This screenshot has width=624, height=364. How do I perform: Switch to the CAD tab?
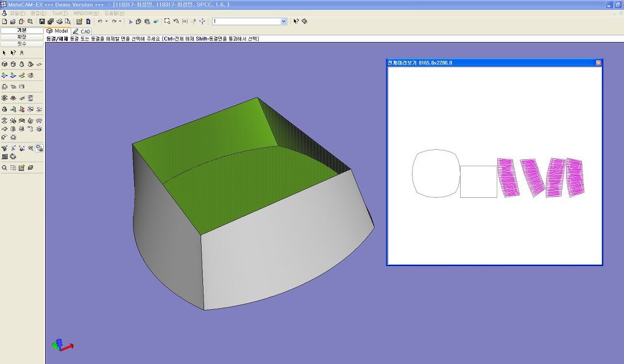[x=82, y=31]
